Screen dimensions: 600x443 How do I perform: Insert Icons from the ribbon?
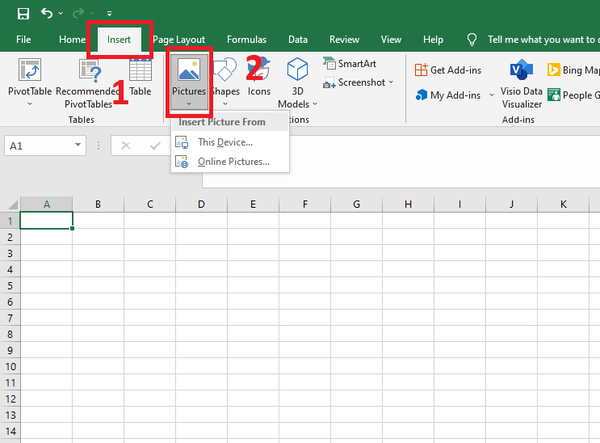point(259,77)
